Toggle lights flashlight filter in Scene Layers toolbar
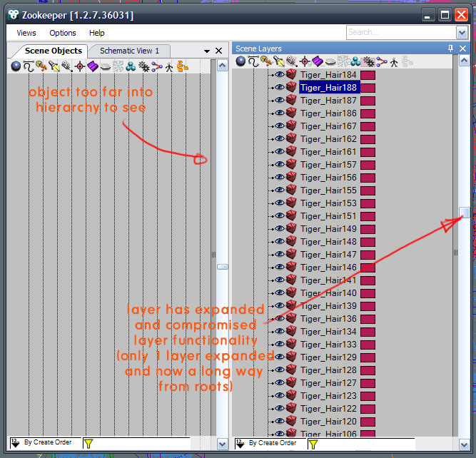This screenshot has height=458, width=476. point(279,61)
